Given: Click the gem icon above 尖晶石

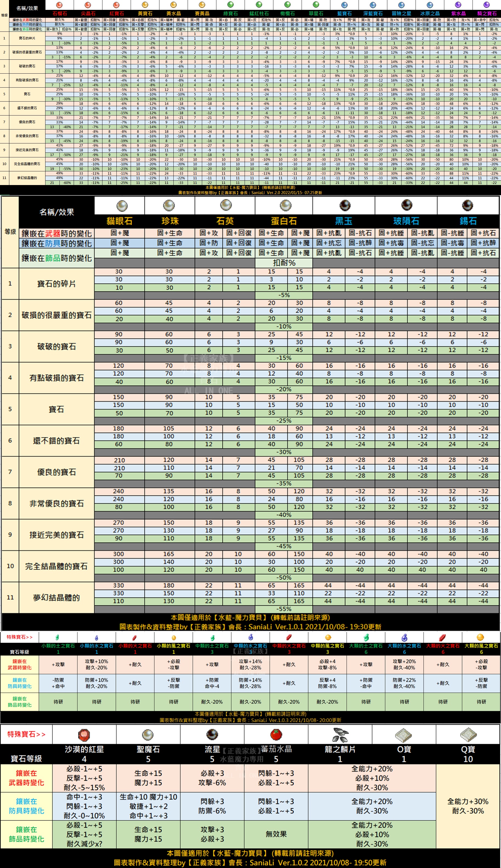Looking at the screenshot, I should [88, 5].
